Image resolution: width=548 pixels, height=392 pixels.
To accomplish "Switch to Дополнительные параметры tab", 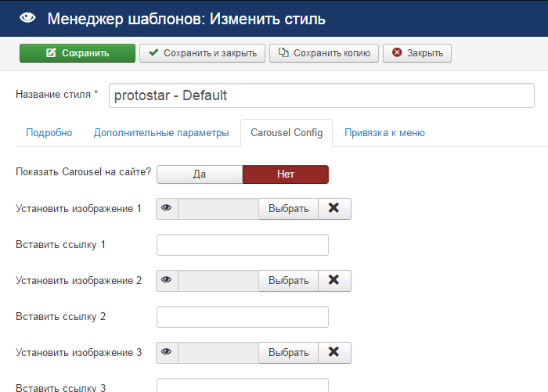I will [x=161, y=133].
